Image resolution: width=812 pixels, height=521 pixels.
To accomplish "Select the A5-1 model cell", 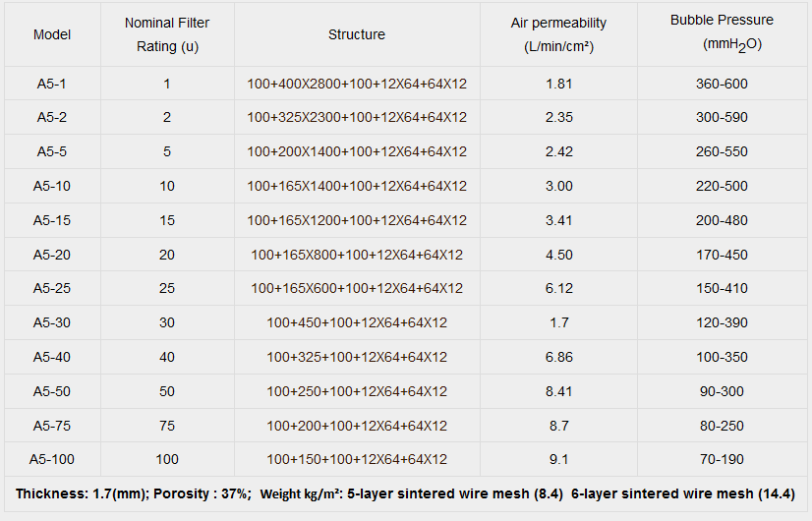I will (x=52, y=84).
